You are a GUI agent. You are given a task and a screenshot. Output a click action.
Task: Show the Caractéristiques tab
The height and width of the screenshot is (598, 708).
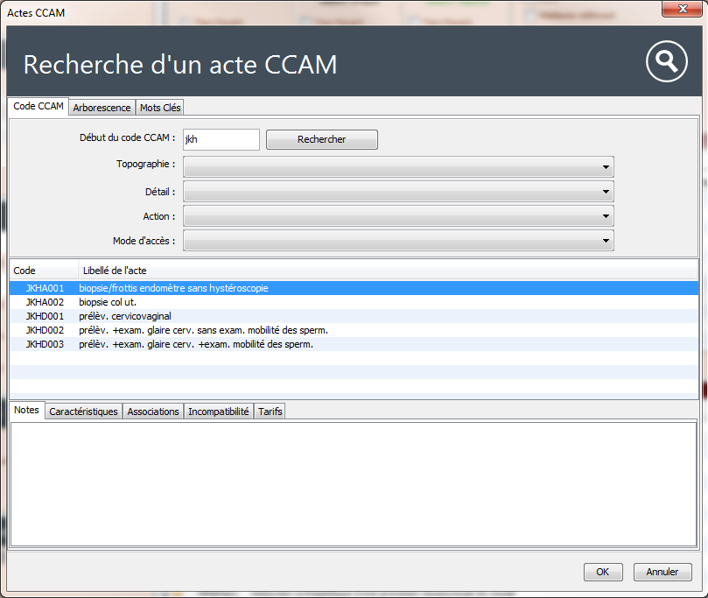pyautogui.click(x=84, y=411)
